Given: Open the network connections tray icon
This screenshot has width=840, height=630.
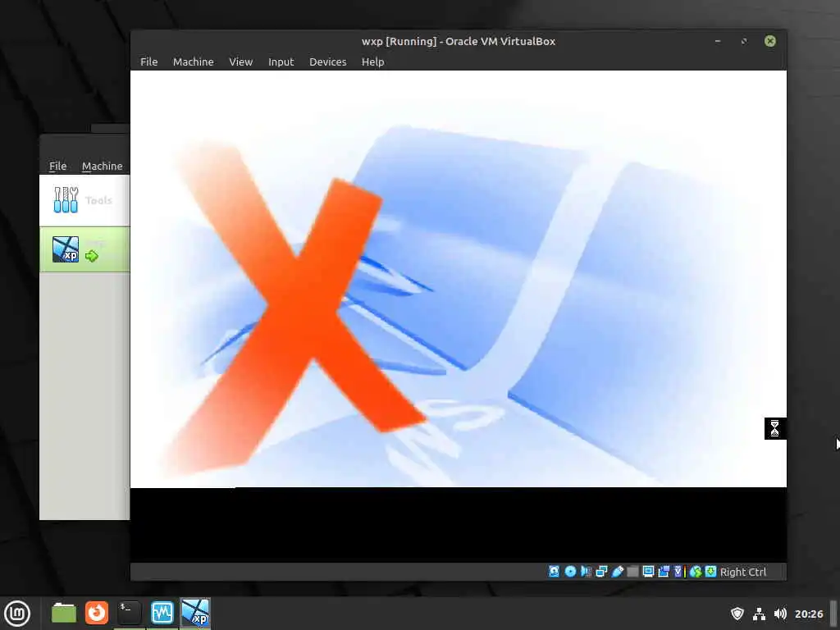Looking at the screenshot, I should pos(759,614).
